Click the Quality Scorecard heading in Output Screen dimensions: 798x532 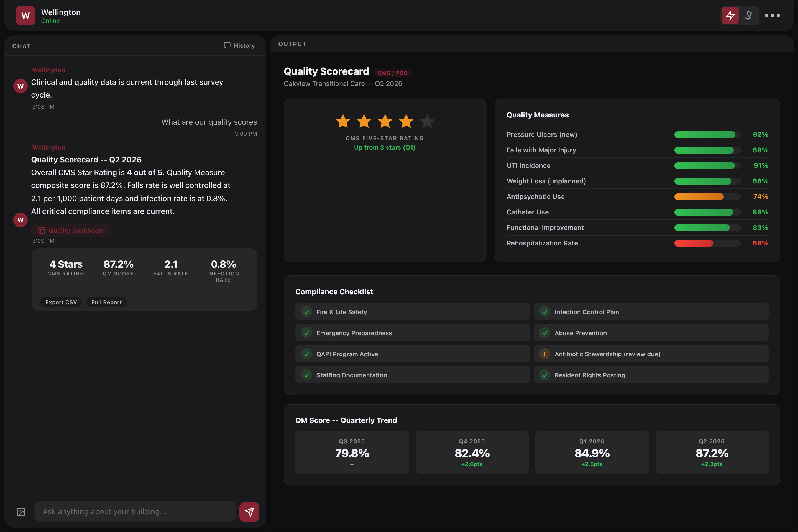click(x=326, y=71)
